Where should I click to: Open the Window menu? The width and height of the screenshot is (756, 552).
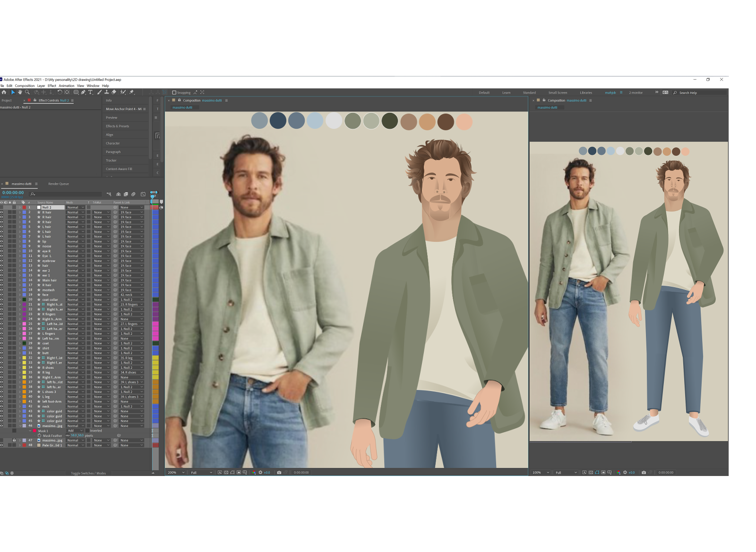pos(93,85)
